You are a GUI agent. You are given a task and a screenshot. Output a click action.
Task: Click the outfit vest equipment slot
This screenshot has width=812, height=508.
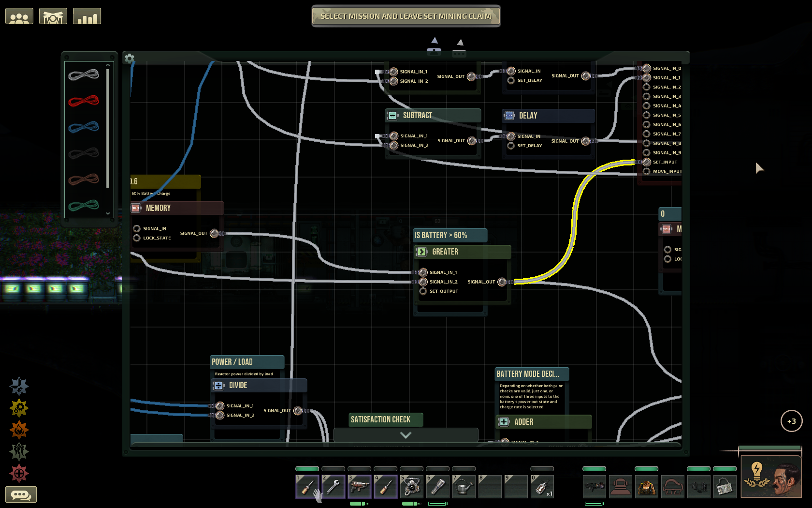(647, 486)
